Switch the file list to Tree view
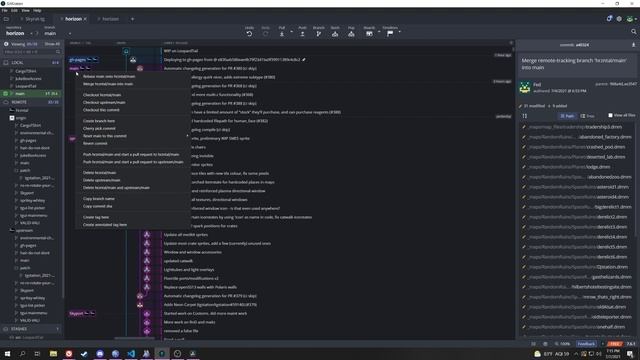Viewport: 640px width, 360px height. point(587,116)
